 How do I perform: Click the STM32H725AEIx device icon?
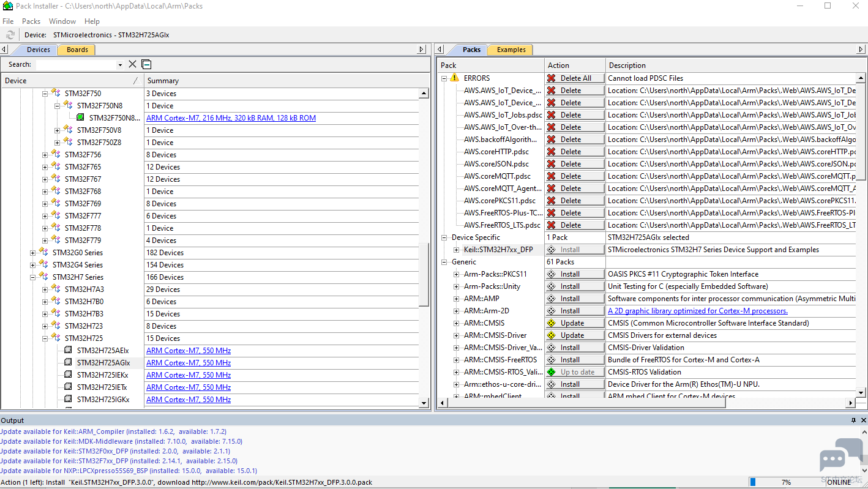point(69,350)
